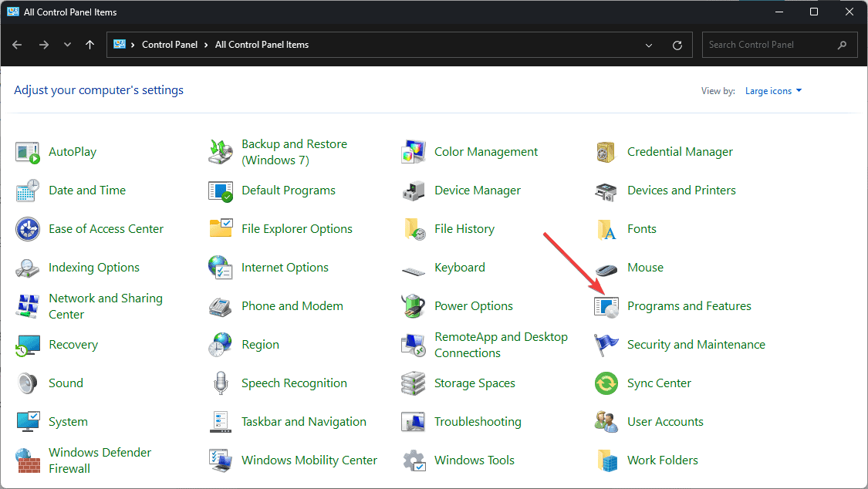Click the Color Management icon
868x489 pixels.
(413, 152)
